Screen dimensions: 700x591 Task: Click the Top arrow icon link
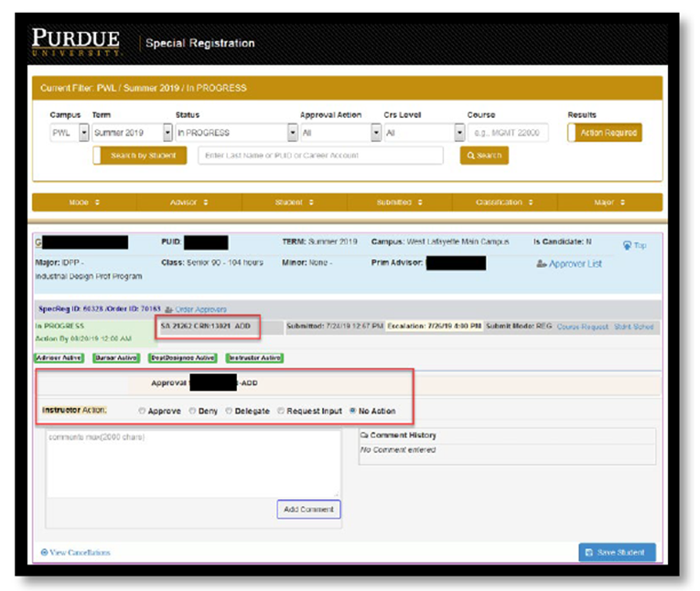coord(627,245)
